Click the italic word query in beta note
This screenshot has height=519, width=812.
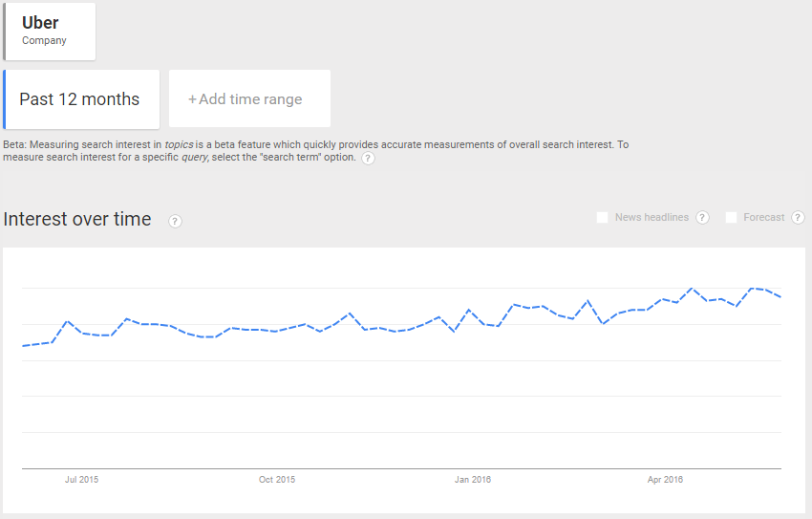[195, 158]
